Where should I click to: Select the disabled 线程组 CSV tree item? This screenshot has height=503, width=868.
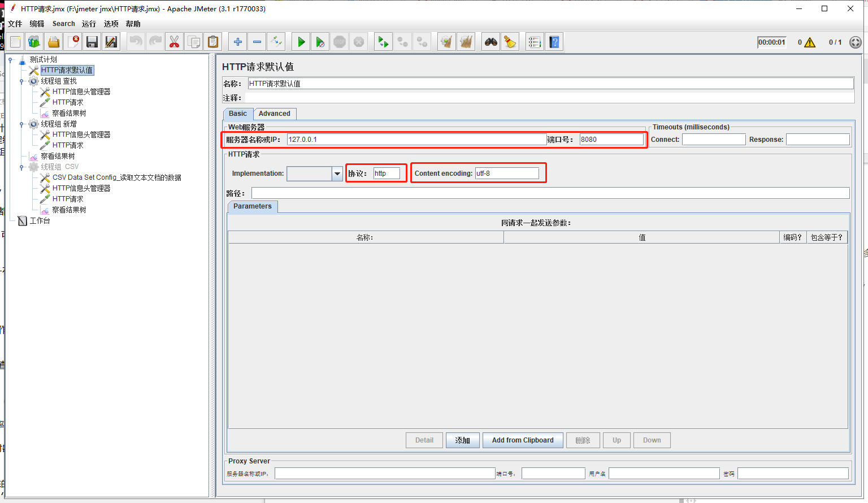click(x=59, y=167)
